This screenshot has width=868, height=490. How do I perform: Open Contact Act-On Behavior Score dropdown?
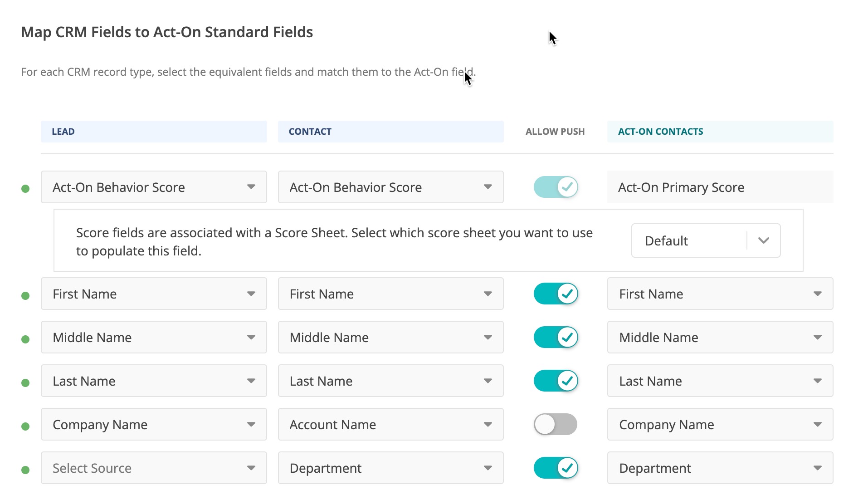[390, 187]
